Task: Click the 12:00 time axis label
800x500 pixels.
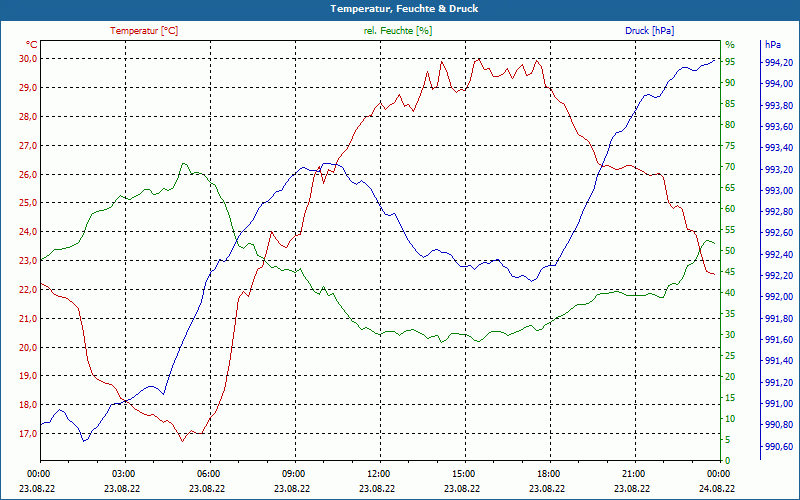Action: [378, 473]
